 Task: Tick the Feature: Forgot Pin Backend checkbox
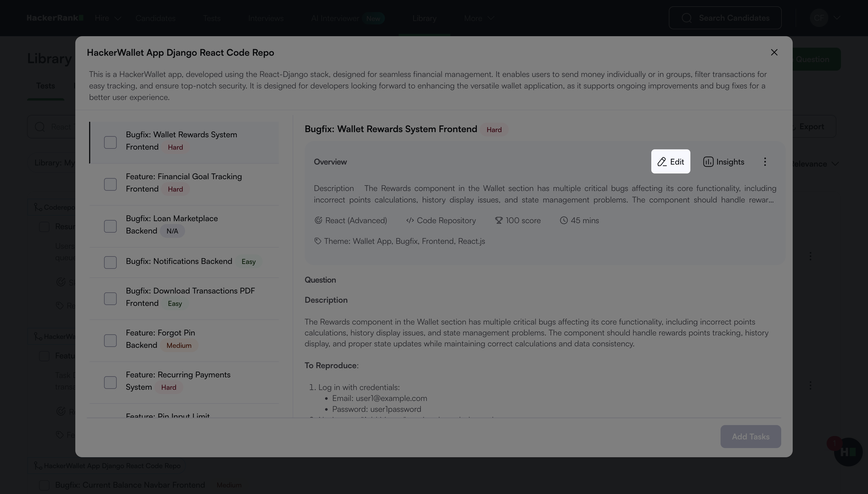click(110, 341)
